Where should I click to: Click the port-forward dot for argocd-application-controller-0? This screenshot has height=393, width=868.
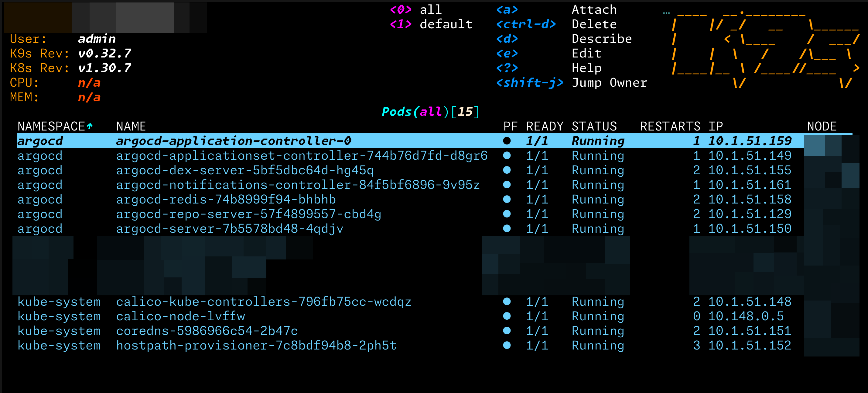[x=507, y=141]
